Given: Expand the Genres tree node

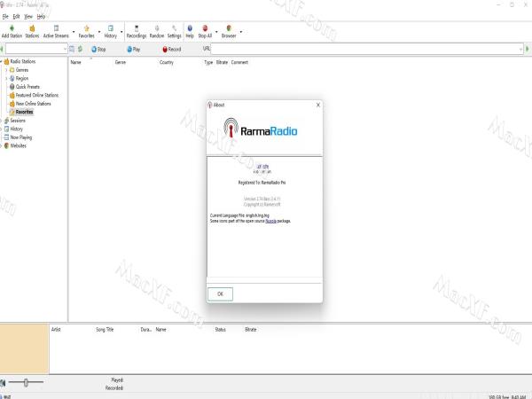Looking at the screenshot, I should click(6, 70).
